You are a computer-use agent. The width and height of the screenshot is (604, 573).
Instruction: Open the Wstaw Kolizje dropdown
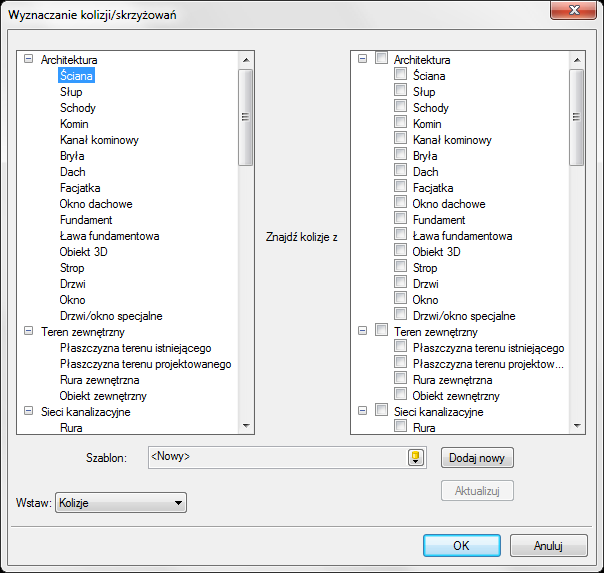(121, 503)
